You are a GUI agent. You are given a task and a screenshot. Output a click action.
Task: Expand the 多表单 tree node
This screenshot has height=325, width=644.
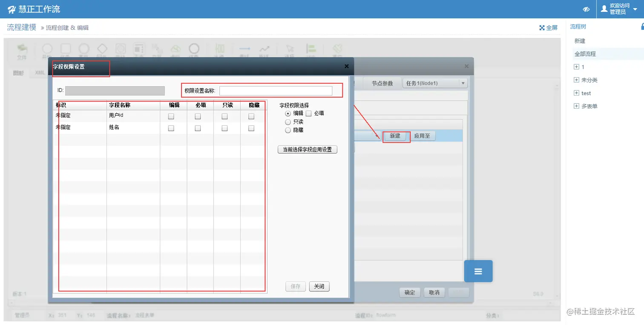click(575, 106)
